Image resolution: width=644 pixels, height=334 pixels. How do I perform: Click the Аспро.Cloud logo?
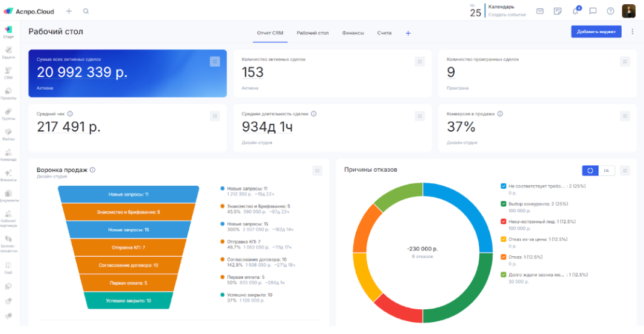click(x=29, y=11)
